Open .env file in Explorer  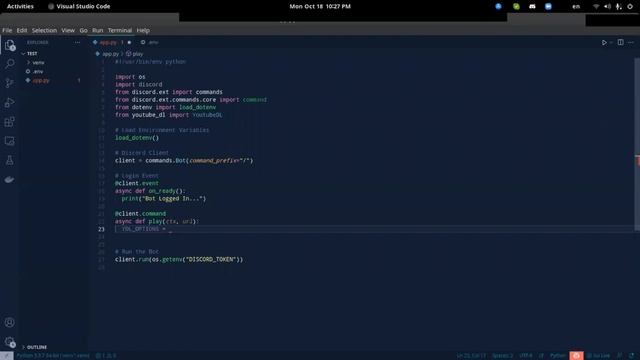(x=53, y=71)
